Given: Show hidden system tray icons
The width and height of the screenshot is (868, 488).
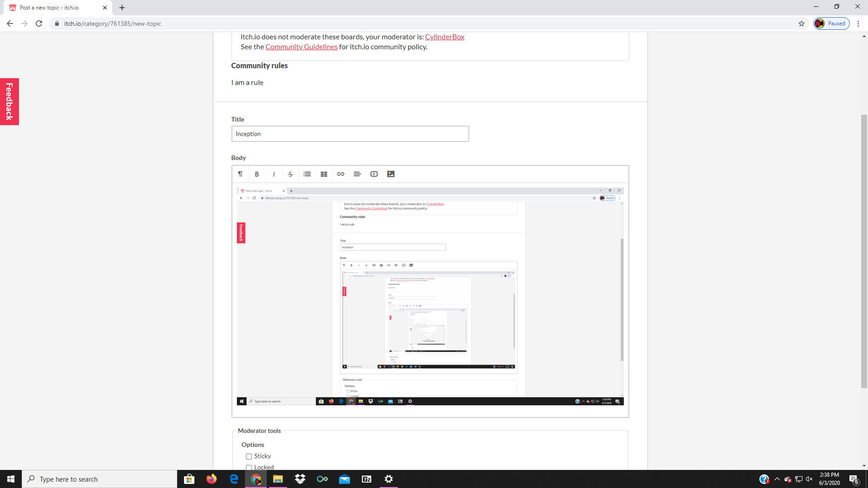Looking at the screenshot, I should [777, 479].
